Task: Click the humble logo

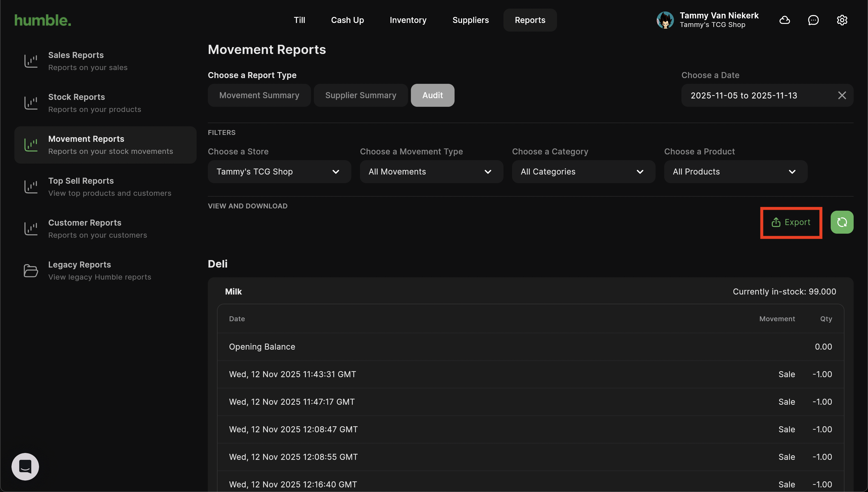Action: pyautogui.click(x=43, y=20)
